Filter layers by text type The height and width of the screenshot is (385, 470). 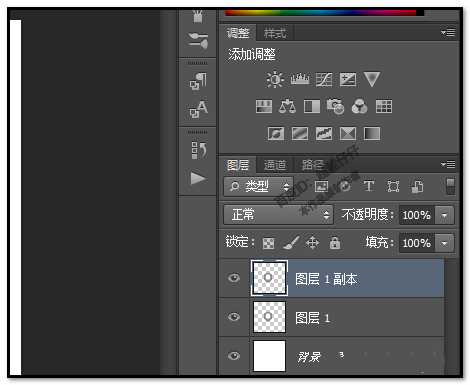(369, 186)
